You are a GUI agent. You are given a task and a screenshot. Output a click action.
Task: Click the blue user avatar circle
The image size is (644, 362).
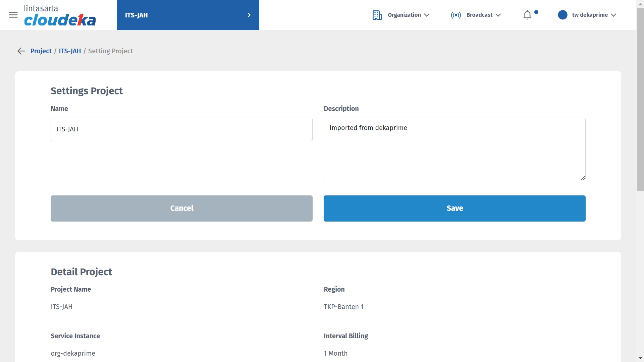(562, 15)
